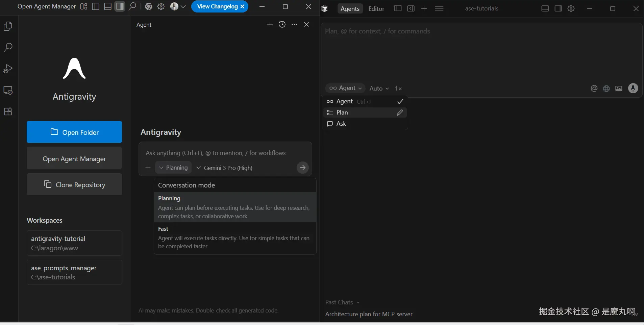Click the View Changelog button
Screen dimensions: 644x325
coord(218,6)
